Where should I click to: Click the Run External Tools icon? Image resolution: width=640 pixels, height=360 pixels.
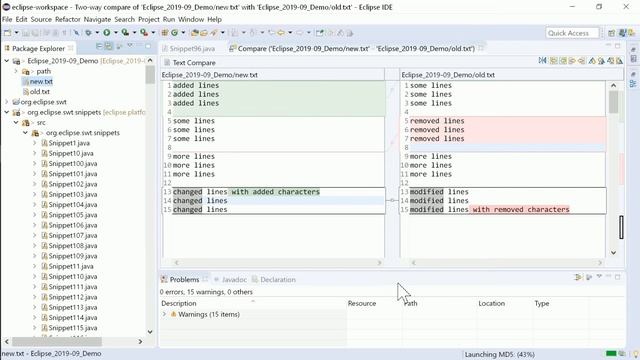[x=144, y=33]
